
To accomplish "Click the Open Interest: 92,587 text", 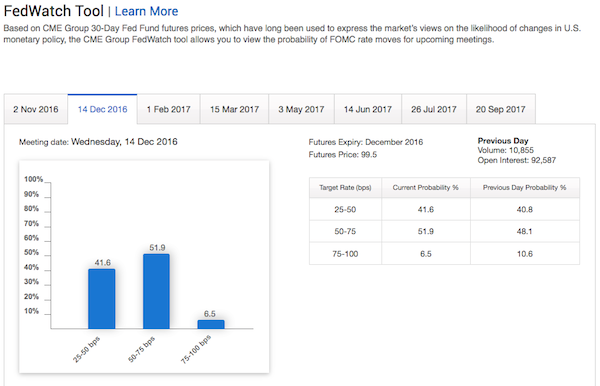I will pos(517,160).
